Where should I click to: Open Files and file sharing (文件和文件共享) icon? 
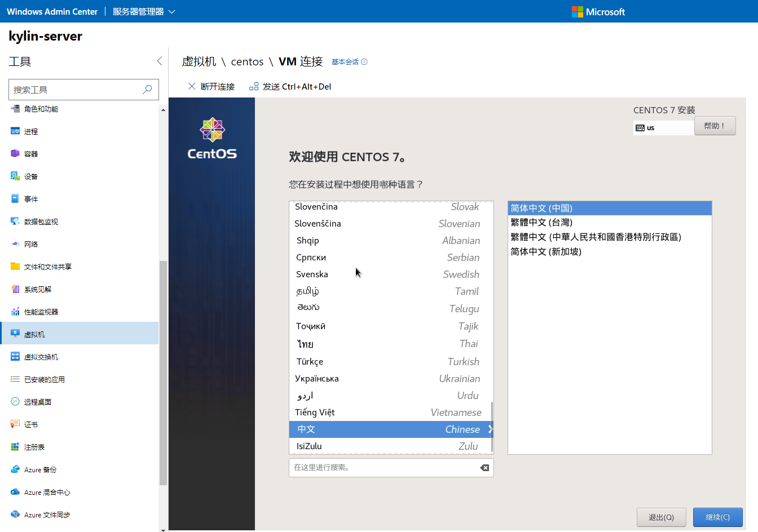15,267
